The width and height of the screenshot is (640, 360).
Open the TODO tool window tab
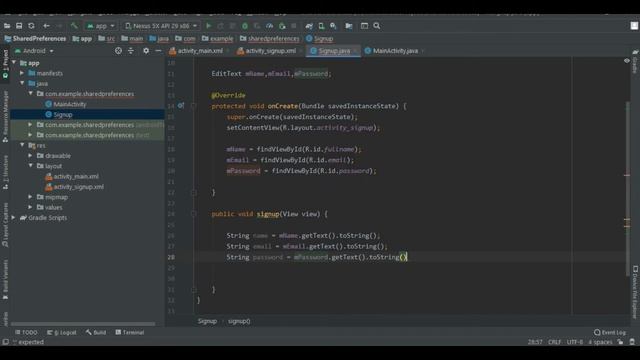(26, 332)
